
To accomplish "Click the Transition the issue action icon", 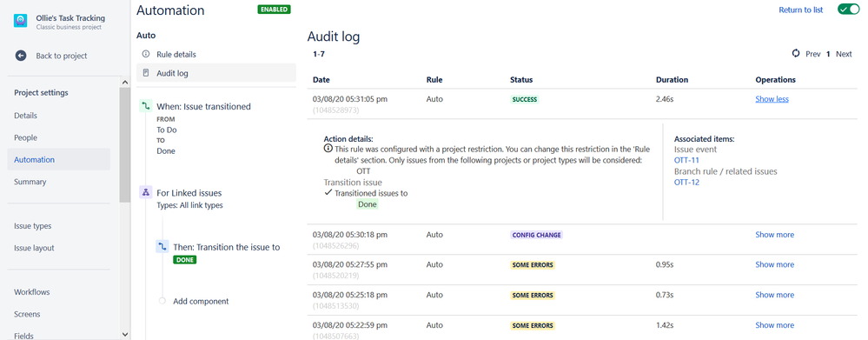I will (162, 247).
